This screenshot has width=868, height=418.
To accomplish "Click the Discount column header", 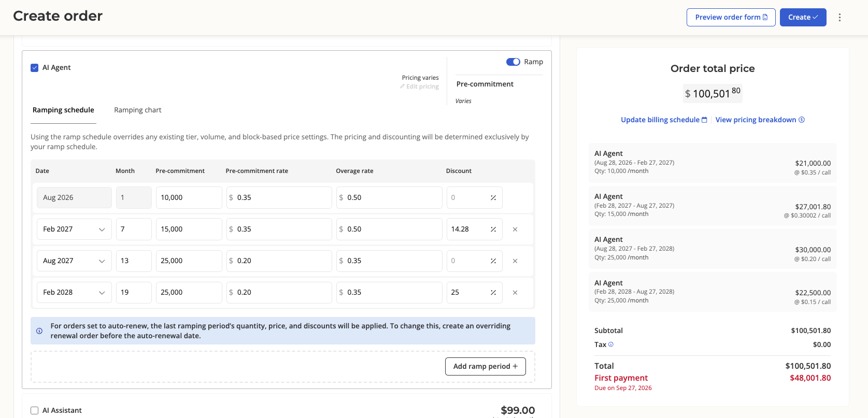I will (x=459, y=171).
